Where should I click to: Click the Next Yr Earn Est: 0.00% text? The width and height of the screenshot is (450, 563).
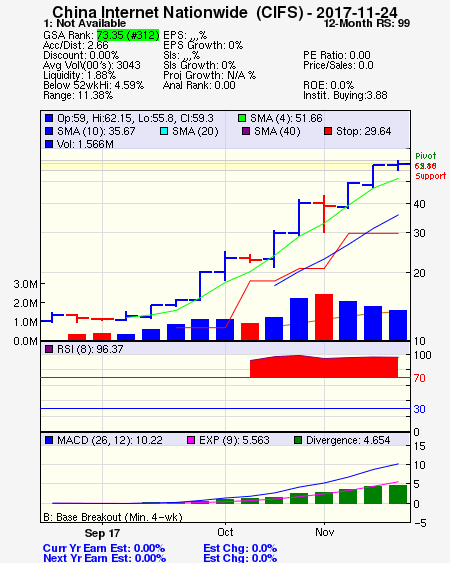tap(105, 558)
